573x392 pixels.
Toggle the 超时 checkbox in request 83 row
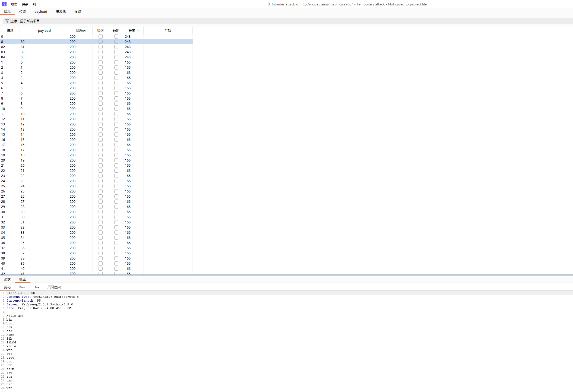(116, 52)
